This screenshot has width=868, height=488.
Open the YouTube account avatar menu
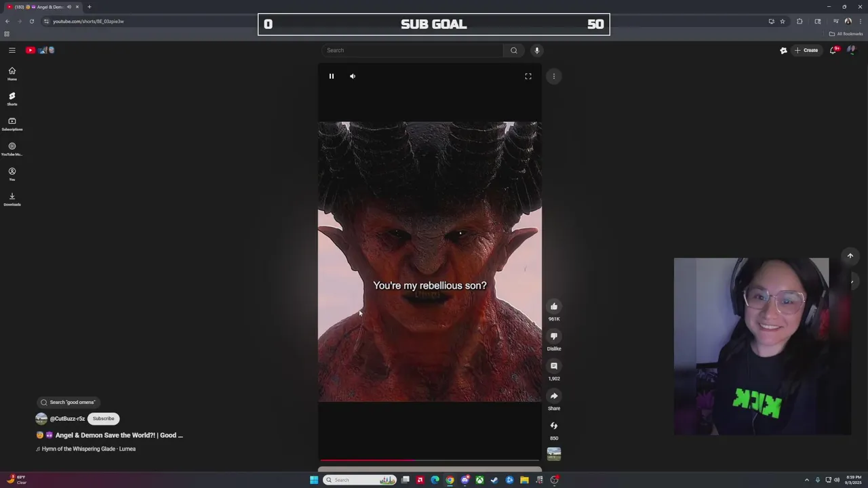coord(852,50)
